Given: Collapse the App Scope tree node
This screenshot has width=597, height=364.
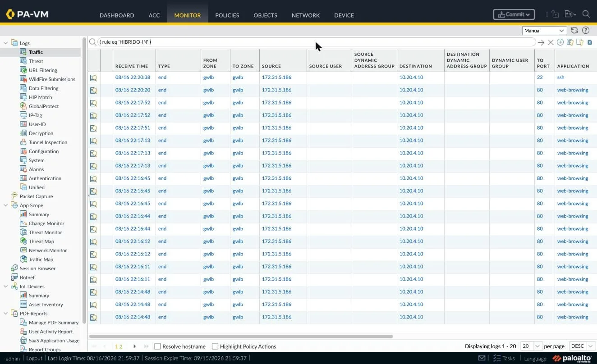Looking at the screenshot, I should pos(6,205).
